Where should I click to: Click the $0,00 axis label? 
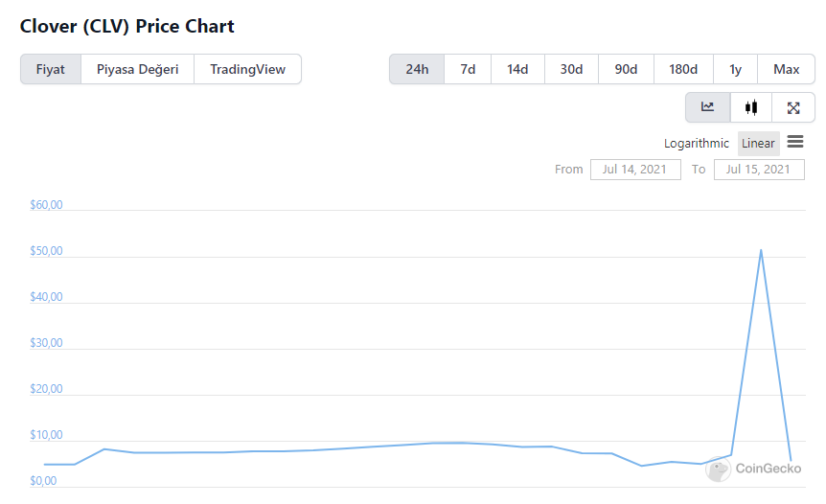(x=43, y=481)
